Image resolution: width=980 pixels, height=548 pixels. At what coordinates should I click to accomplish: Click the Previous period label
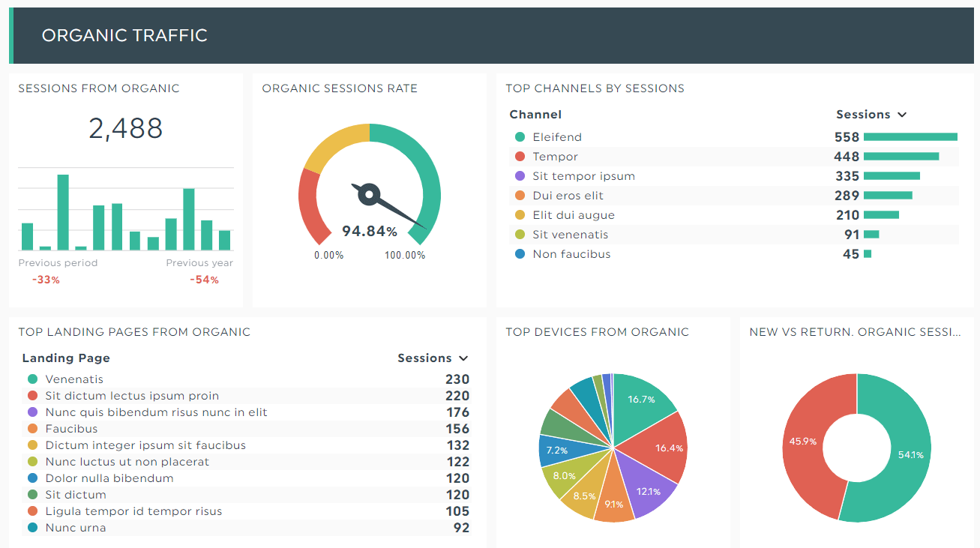click(58, 263)
